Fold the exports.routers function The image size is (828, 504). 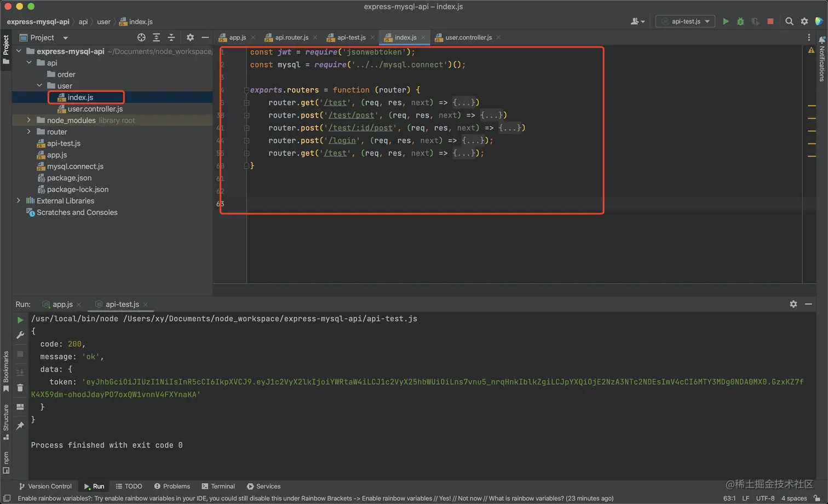pyautogui.click(x=246, y=90)
